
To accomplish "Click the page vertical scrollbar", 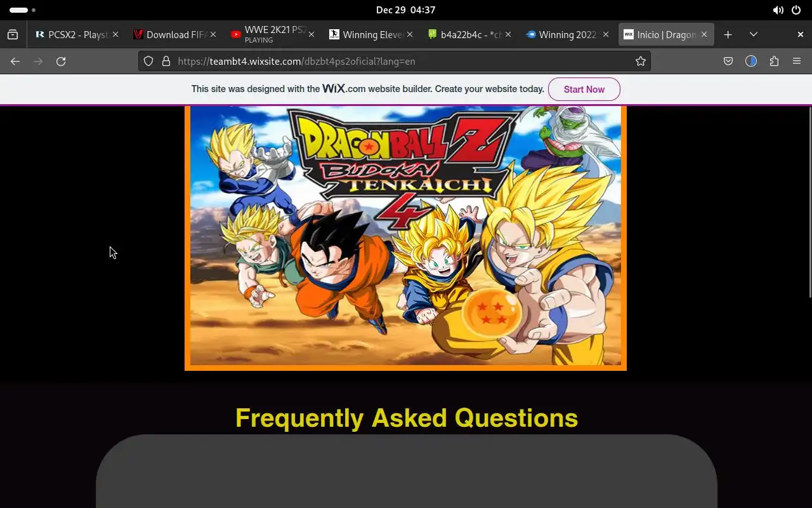I will point(809,202).
